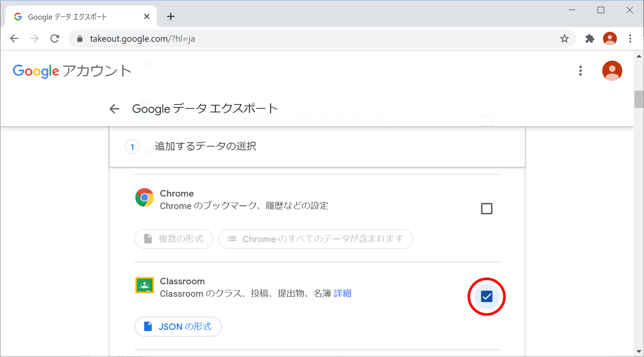Click Chrome のすべてのデータが含まれます button
This screenshot has width=644, height=357.
[x=316, y=239]
